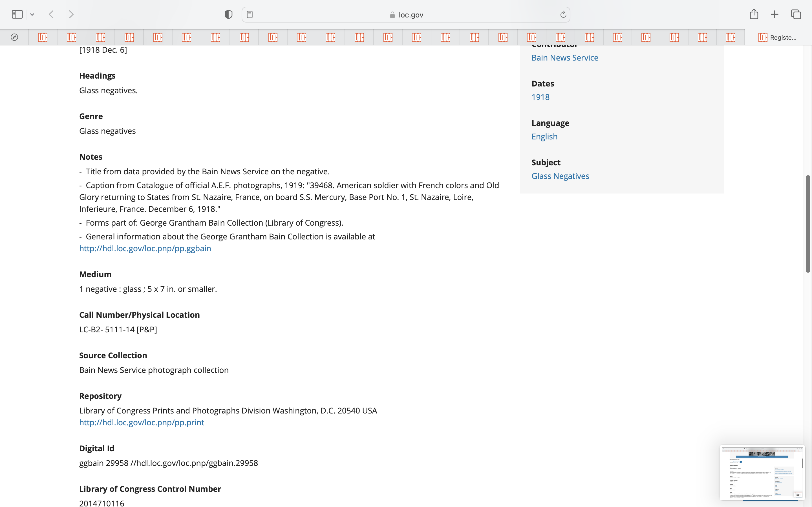Viewport: 812px width, 507px height.
Task: Reload the page with refresh icon
Action: (x=563, y=14)
